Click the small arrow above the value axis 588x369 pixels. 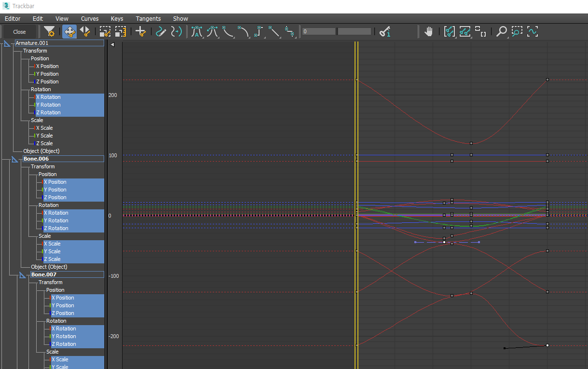(112, 45)
